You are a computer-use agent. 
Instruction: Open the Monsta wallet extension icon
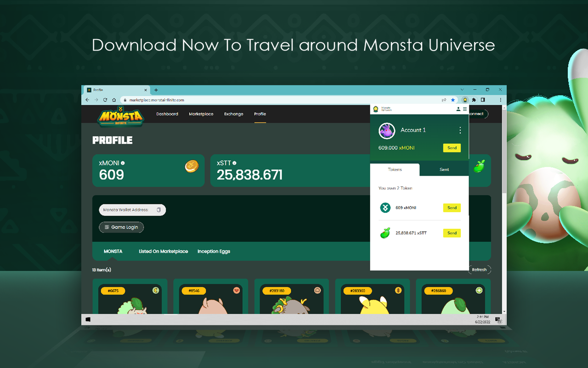coord(465,100)
